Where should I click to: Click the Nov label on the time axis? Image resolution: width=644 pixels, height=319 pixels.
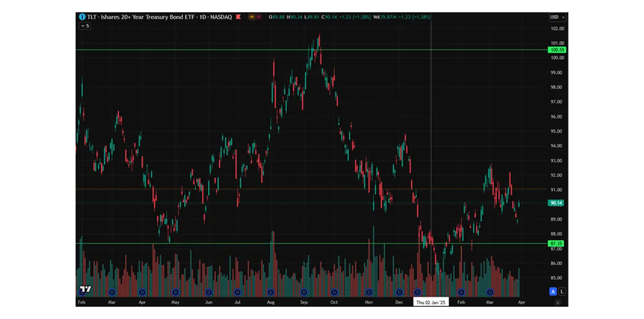coord(369,303)
